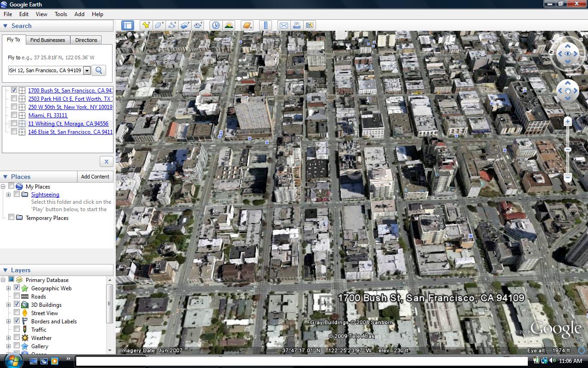Viewport: 588px width, 368px height.
Task: Open the File menu
Action: (8, 14)
